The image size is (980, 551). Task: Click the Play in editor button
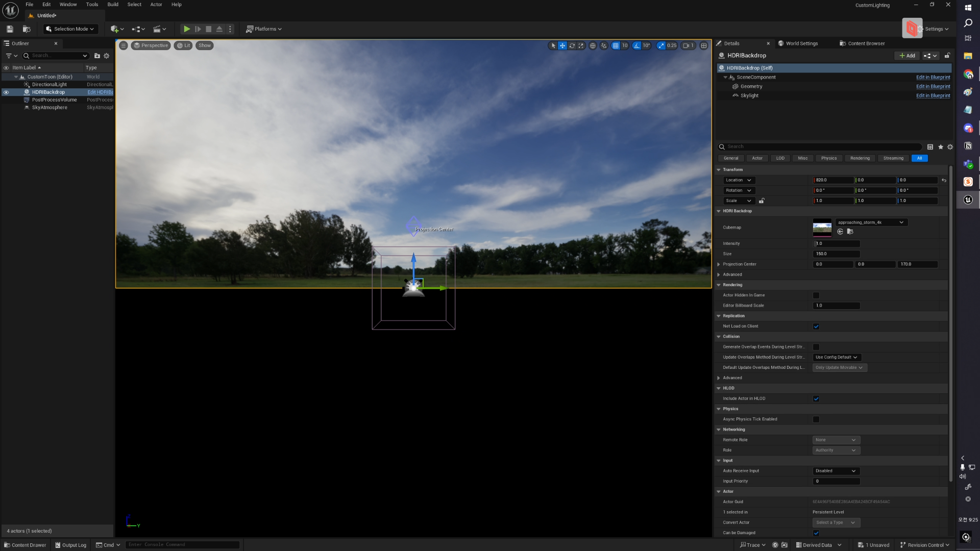(187, 29)
